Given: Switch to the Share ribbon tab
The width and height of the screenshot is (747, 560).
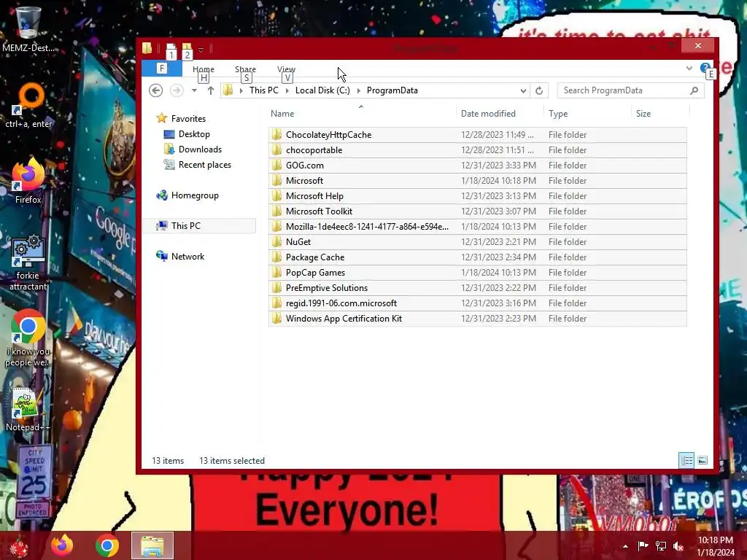Looking at the screenshot, I should tap(245, 69).
